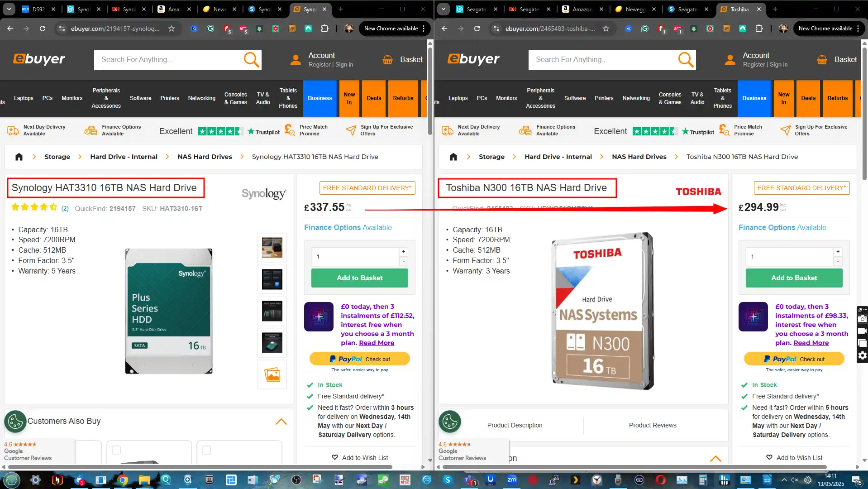Click Storage breadcrumb in left window
The image size is (868, 489).
click(x=57, y=157)
